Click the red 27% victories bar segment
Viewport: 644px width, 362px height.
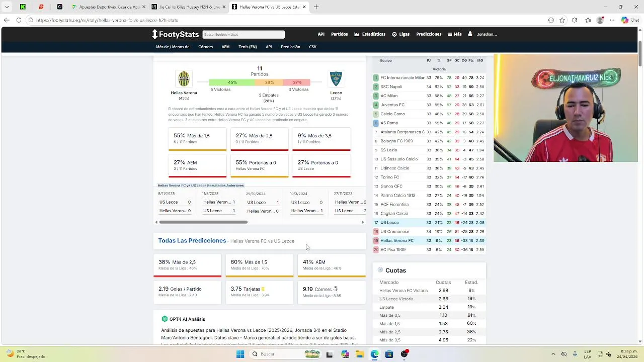point(297,82)
